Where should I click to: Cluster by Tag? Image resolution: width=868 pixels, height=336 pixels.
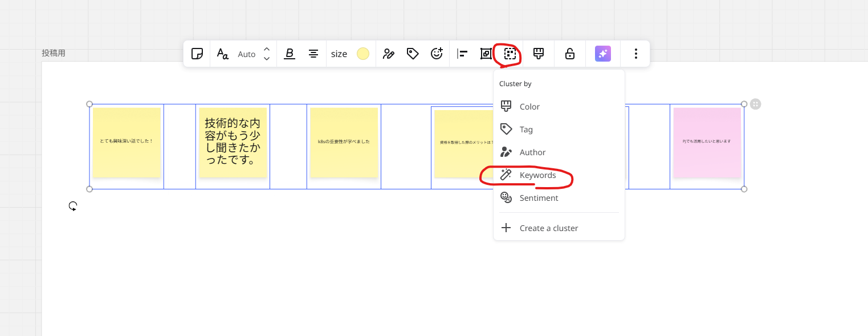click(559, 129)
